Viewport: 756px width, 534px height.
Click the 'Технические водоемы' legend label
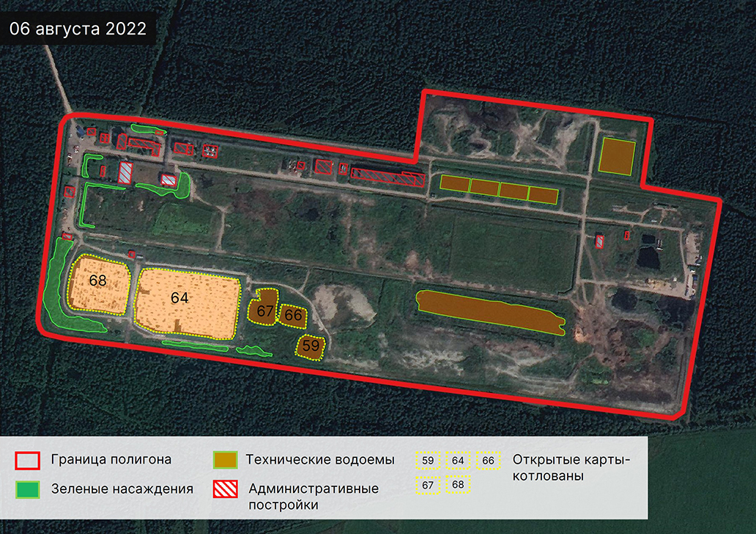[x=320, y=460]
